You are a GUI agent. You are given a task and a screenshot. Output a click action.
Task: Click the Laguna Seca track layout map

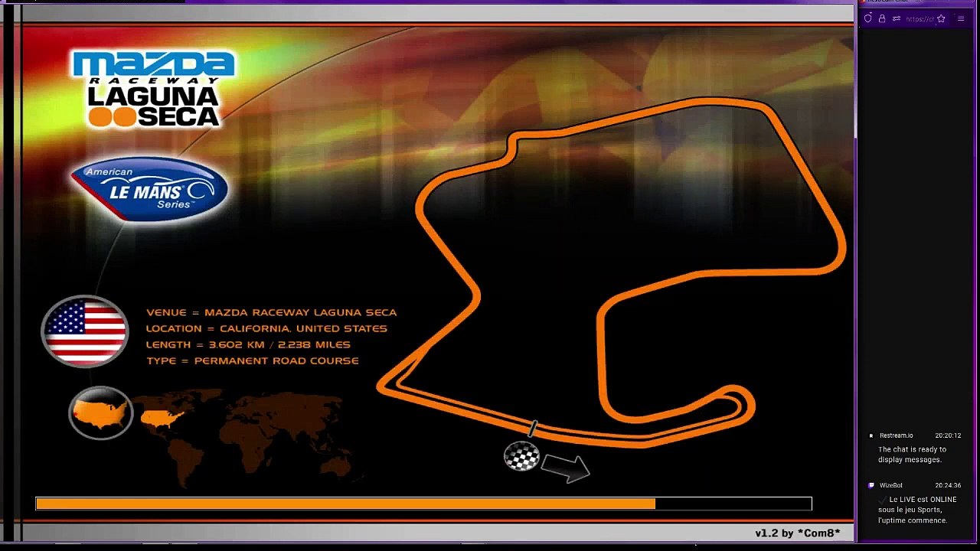coord(612,272)
